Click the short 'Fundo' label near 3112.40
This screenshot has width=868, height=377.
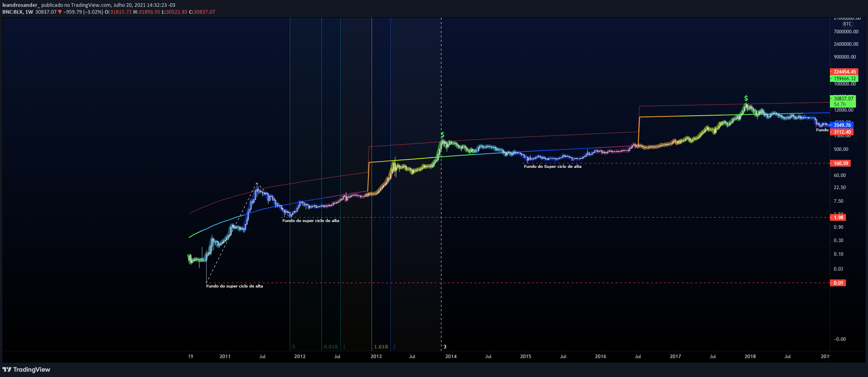pyautogui.click(x=822, y=130)
